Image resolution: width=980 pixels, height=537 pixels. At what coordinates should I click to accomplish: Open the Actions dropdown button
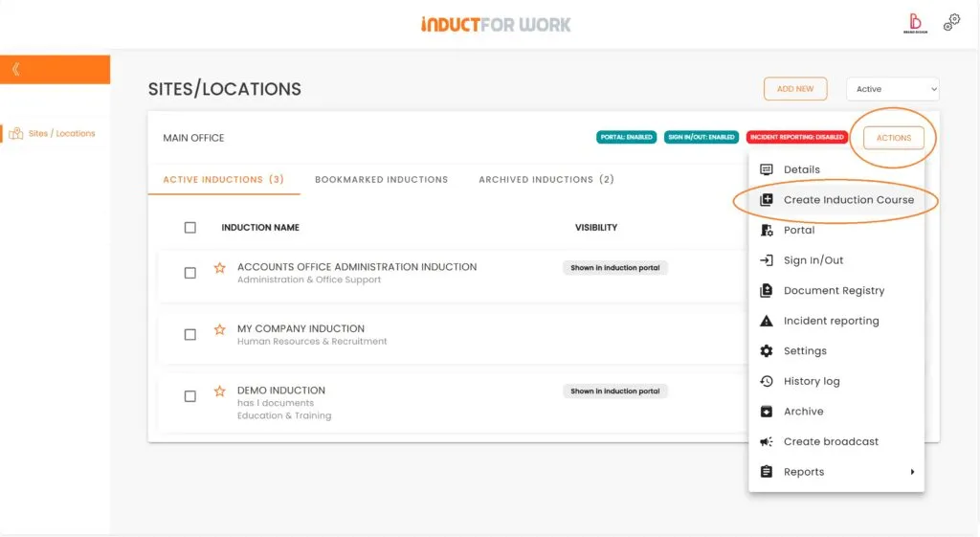pyautogui.click(x=893, y=138)
